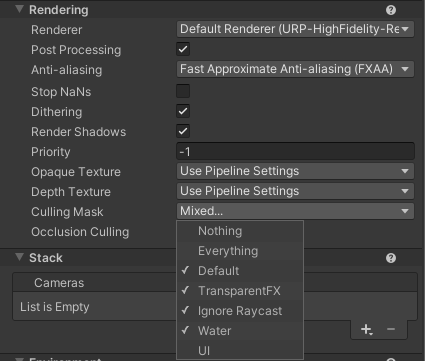Select Nothing in the Culling Mask menu
Viewport: 425px width, 361px height.
coord(240,231)
